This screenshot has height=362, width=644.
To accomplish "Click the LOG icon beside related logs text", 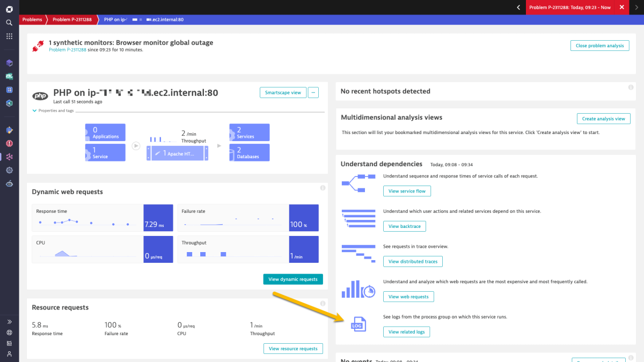I will coord(358,324).
